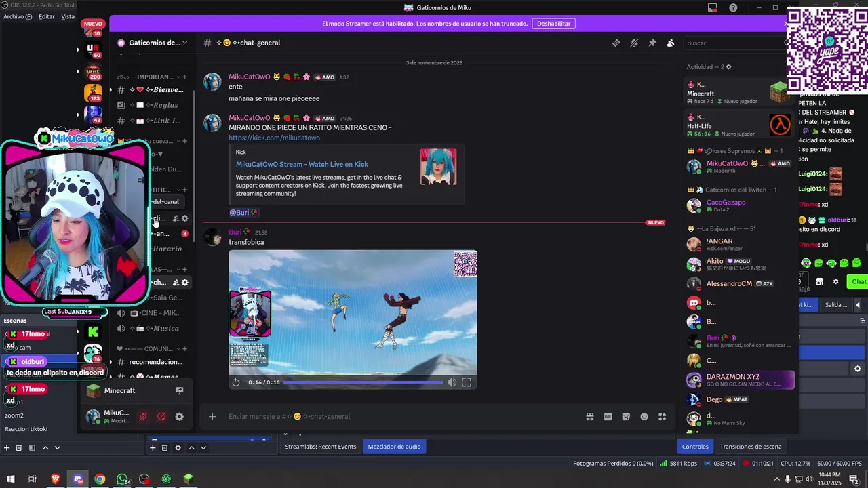Open Discord help icon in title bar

click(x=733, y=7)
